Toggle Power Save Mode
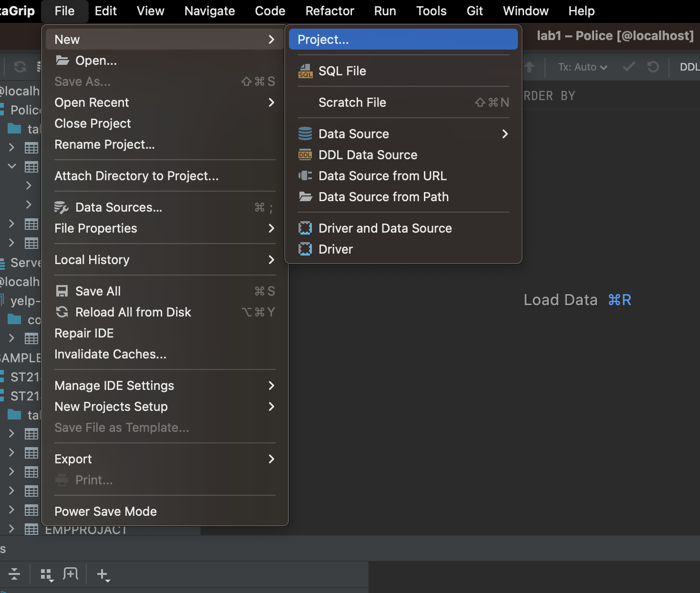 [165, 511]
